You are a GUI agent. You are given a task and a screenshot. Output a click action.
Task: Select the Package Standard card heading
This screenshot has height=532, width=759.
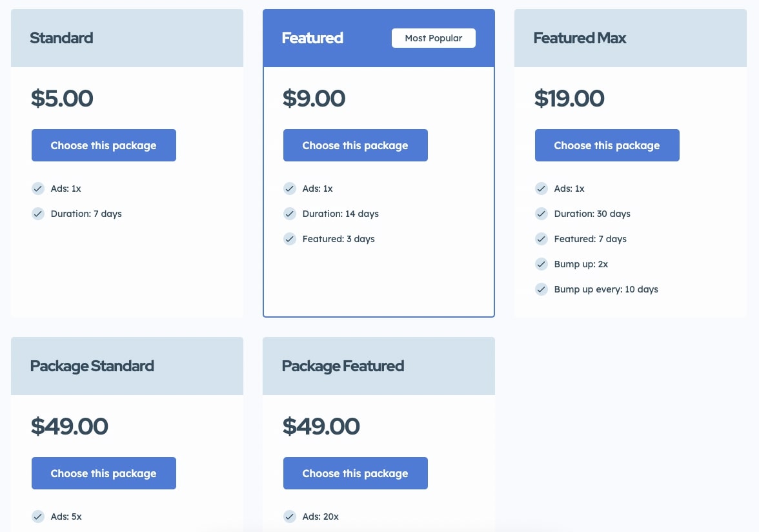pyautogui.click(x=92, y=366)
